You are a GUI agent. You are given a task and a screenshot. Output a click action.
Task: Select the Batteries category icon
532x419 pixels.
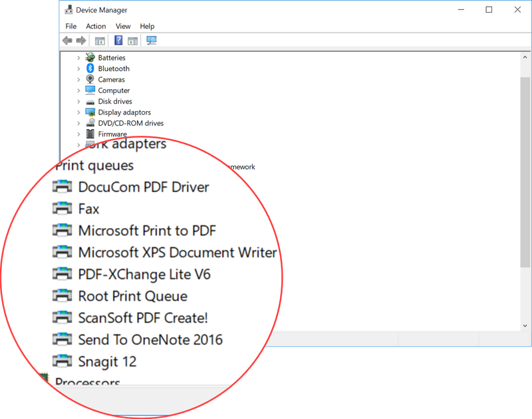[x=90, y=57]
